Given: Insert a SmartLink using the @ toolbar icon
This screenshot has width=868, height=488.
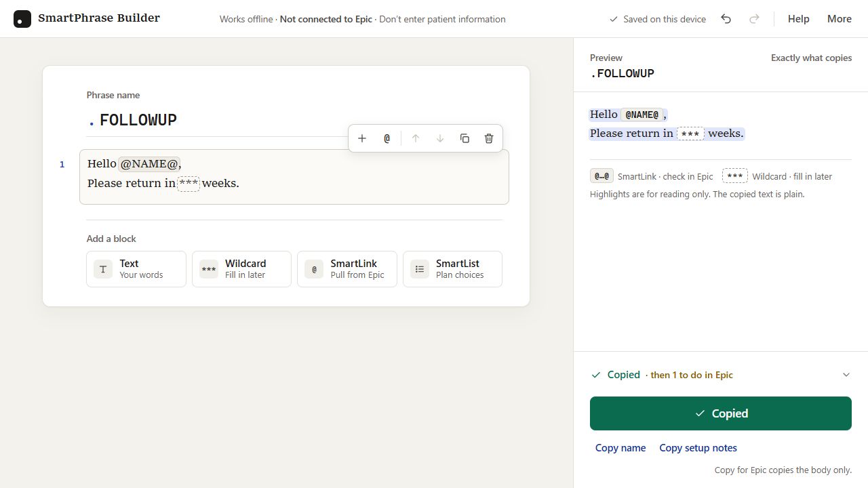Looking at the screenshot, I should 387,138.
